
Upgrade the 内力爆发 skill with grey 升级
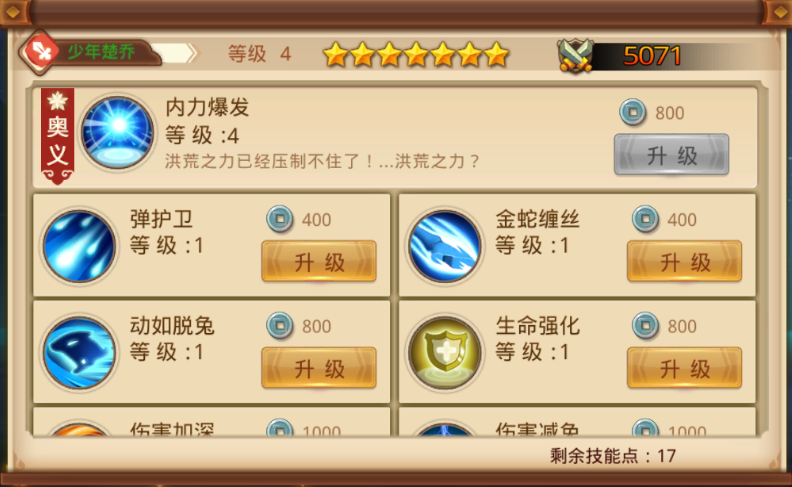click(671, 155)
